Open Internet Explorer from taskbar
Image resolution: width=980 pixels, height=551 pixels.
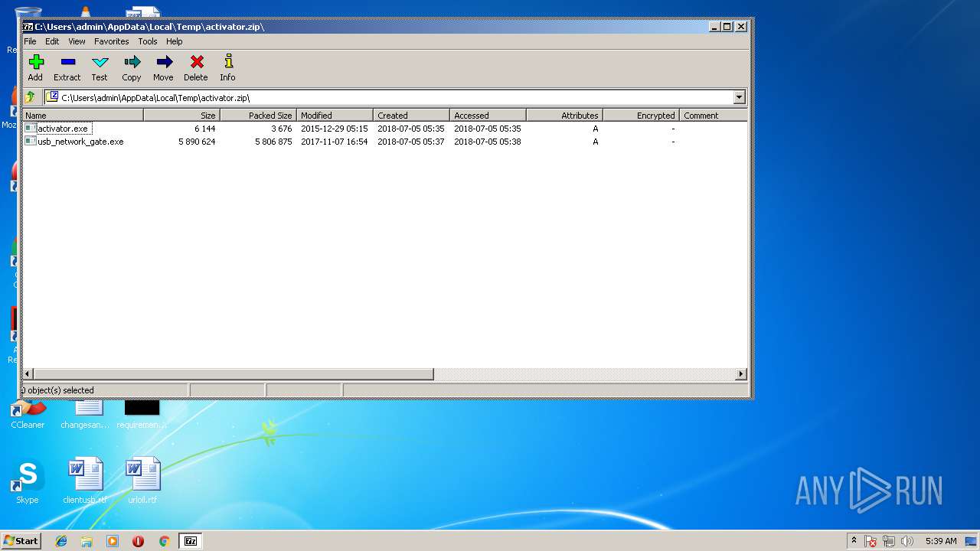pyautogui.click(x=61, y=541)
